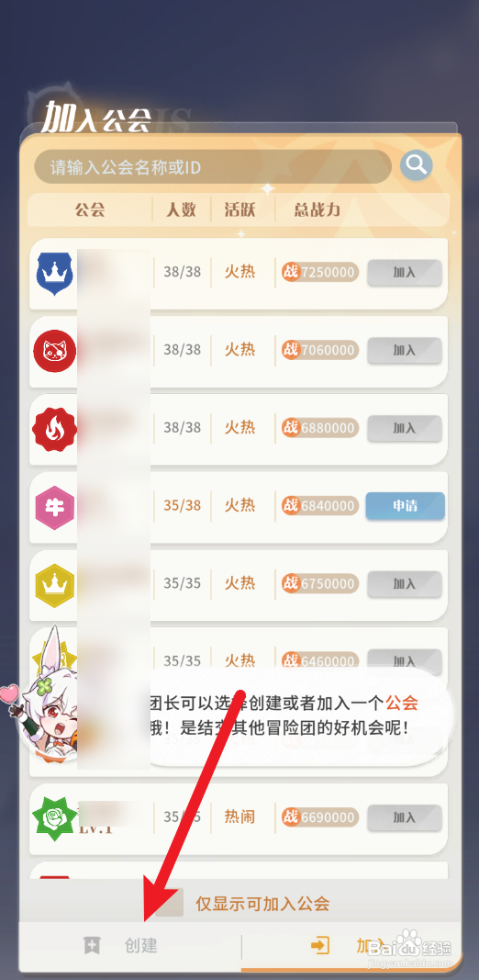
Task: Click 加入 button for 7250000 guild
Action: click(405, 273)
